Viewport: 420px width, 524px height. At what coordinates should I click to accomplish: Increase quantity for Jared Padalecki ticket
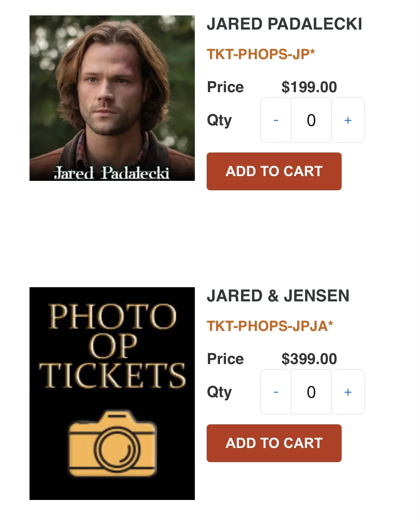click(348, 120)
